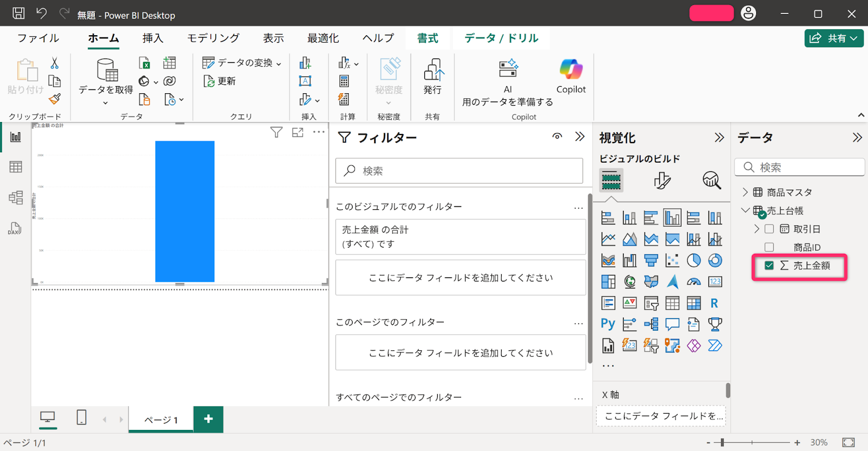Expand the 商品マスタ table
Viewport: 868px width, 451px height.
point(745,192)
